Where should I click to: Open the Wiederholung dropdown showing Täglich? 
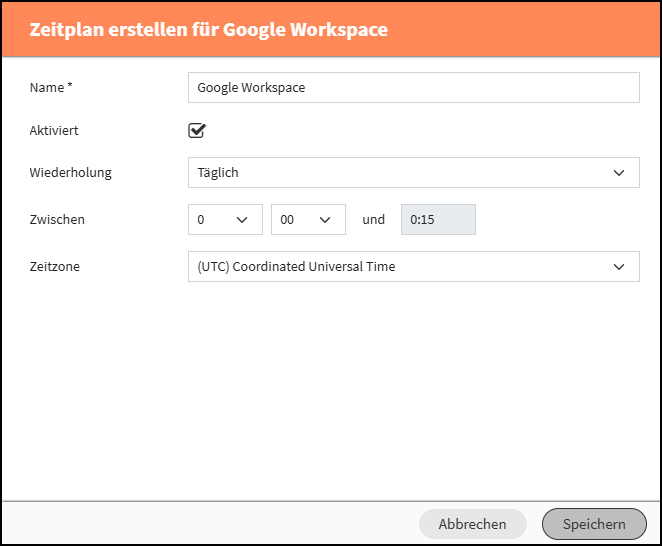coord(414,172)
